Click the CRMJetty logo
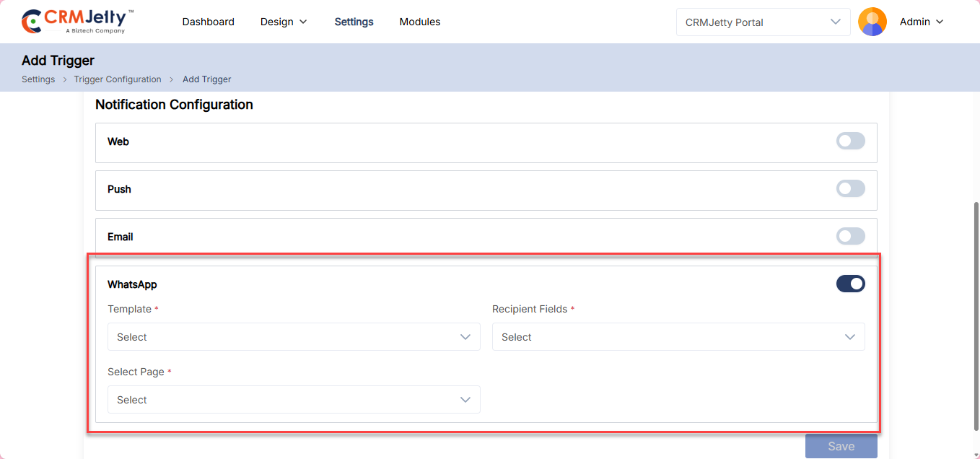 point(77,22)
